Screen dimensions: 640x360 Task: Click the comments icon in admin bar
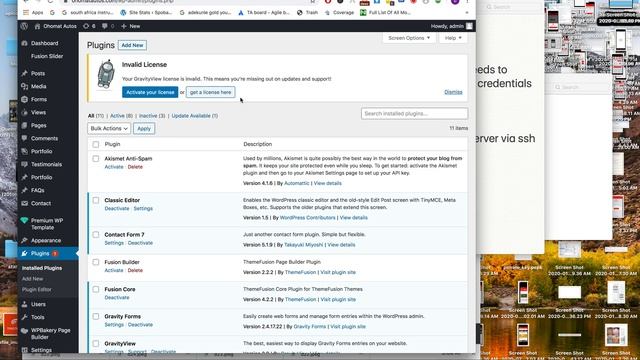point(104,26)
